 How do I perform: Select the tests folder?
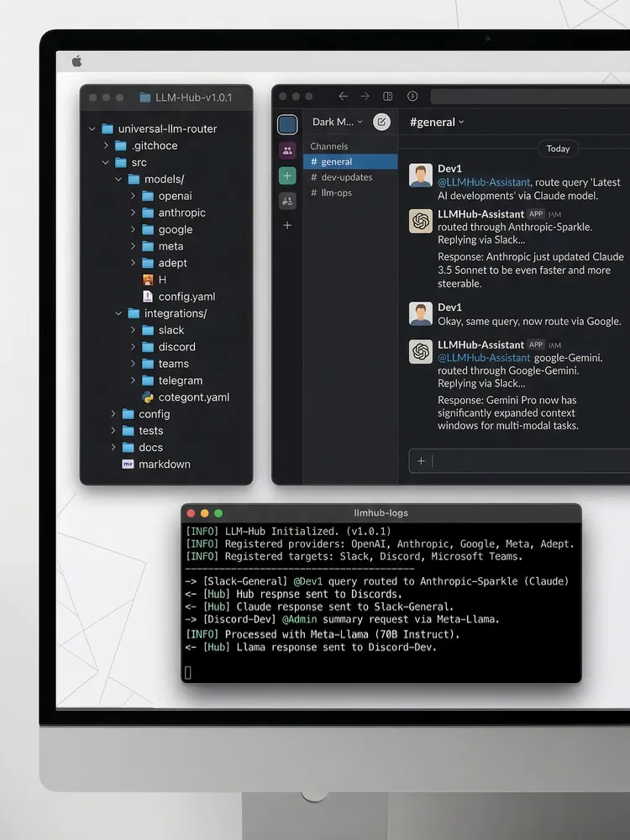click(143, 431)
